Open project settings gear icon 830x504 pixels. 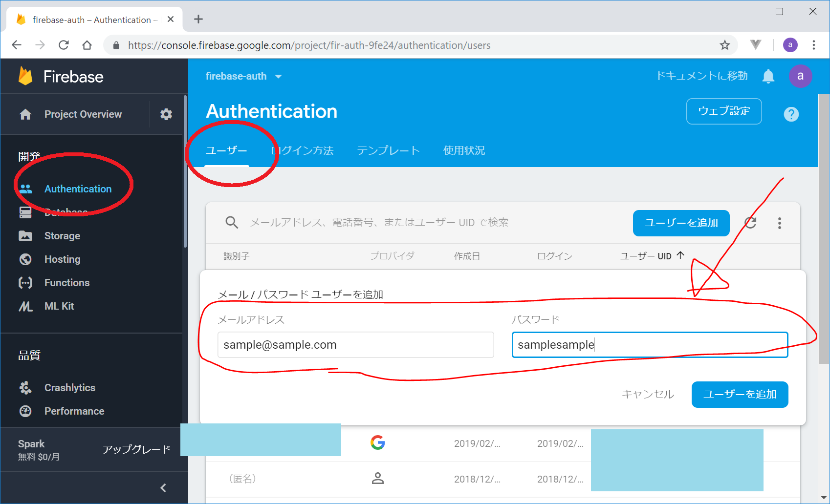tap(166, 114)
